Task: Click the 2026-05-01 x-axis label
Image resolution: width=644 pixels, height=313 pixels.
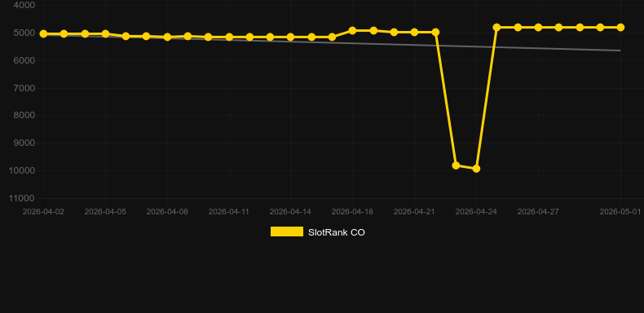Action: click(620, 212)
